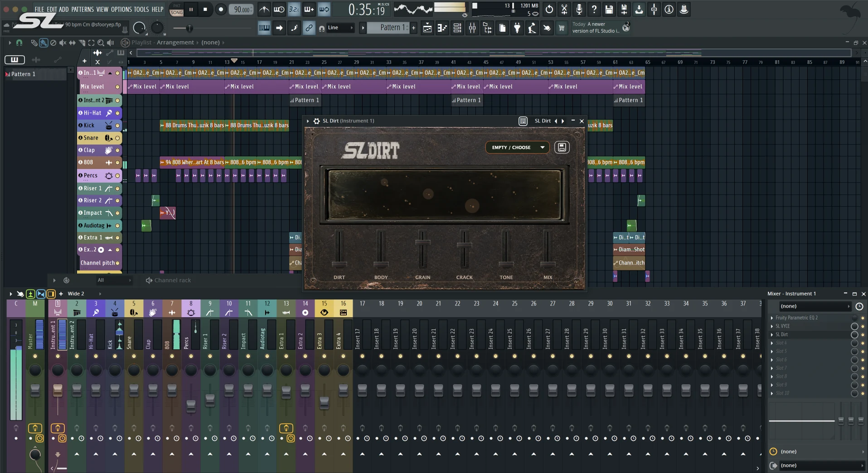Screen dimensions: 868x473
Task: Click the Master track fader in mixer
Action: [x=35, y=391]
